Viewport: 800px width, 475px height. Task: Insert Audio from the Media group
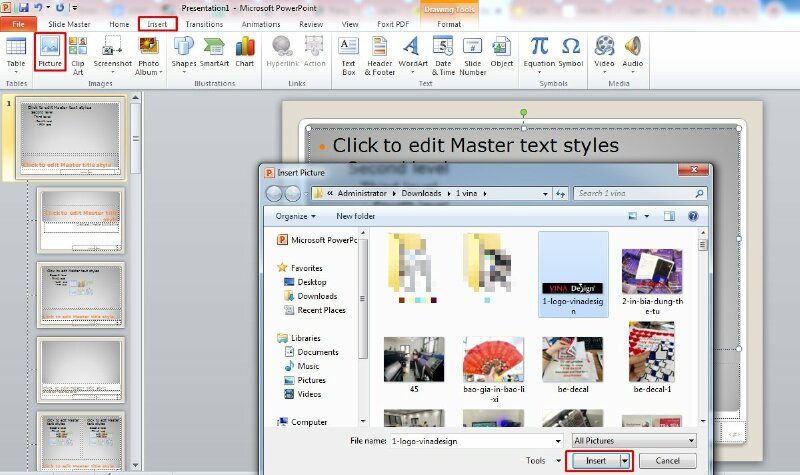pyautogui.click(x=633, y=55)
